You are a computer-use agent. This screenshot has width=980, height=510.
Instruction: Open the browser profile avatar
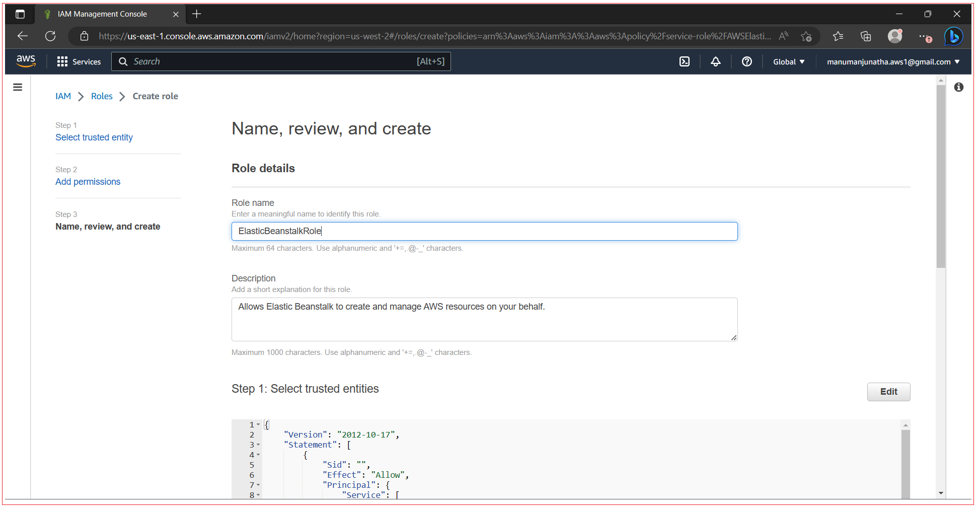[x=895, y=36]
